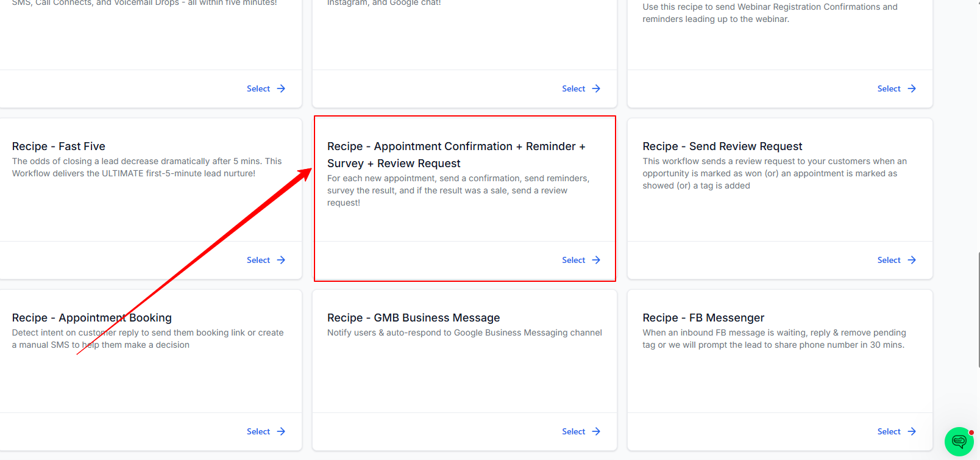Open the Recipe - Fast Five title
This screenshot has width=980, height=460.
(59, 146)
